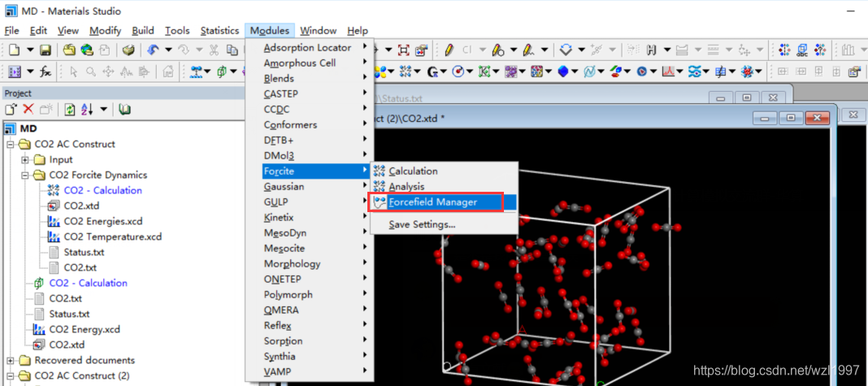This screenshot has height=386, width=868.
Task: Open the Help menu
Action: click(x=358, y=30)
